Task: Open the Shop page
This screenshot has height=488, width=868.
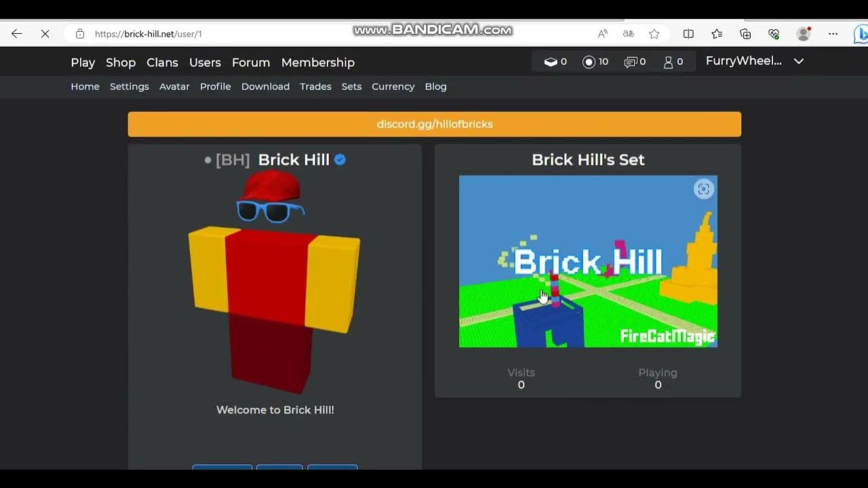Action: pyautogui.click(x=121, y=62)
